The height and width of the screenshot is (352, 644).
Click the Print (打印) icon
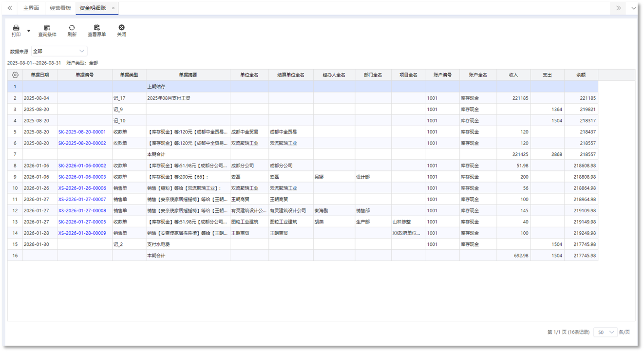(x=16, y=28)
